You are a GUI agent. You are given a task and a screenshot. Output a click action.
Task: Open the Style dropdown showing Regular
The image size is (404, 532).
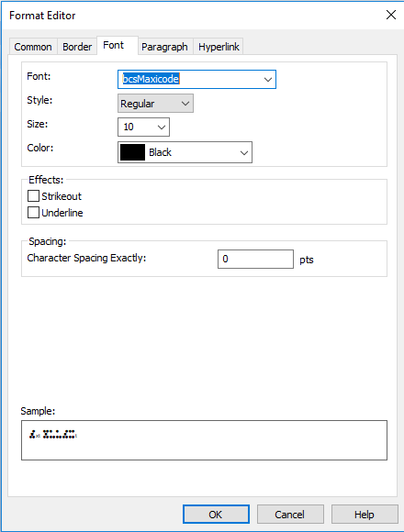(x=155, y=104)
